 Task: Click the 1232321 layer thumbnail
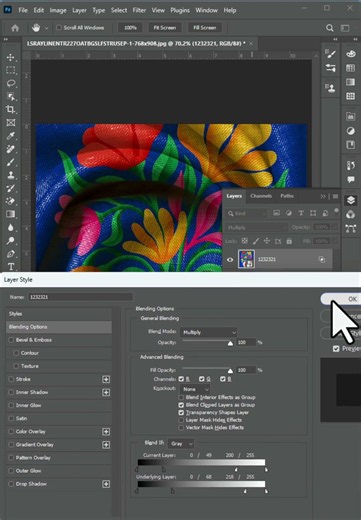click(x=246, y=259)
